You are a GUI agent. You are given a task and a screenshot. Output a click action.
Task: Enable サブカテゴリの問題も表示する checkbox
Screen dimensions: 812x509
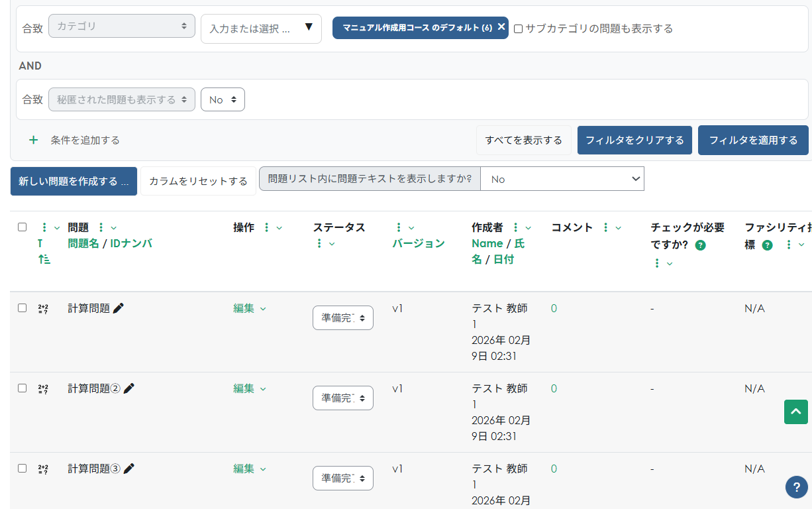pyautogui.click(x=519, y=28)
